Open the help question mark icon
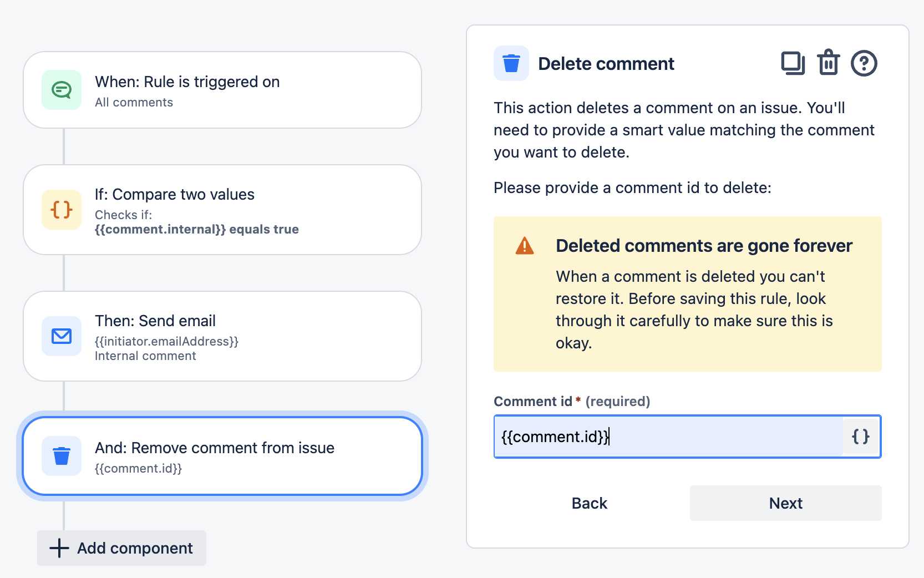 coord(864,63)
